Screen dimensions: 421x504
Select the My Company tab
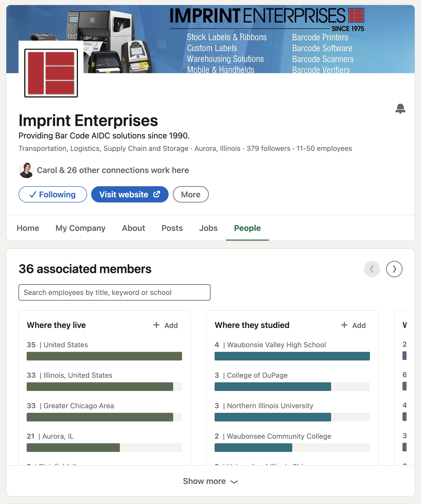tap(80, 228)
